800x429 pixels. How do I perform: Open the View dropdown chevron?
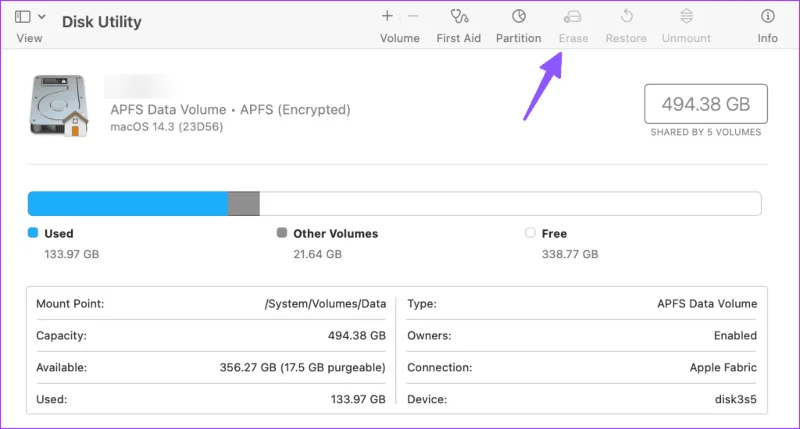pos(42,17)
